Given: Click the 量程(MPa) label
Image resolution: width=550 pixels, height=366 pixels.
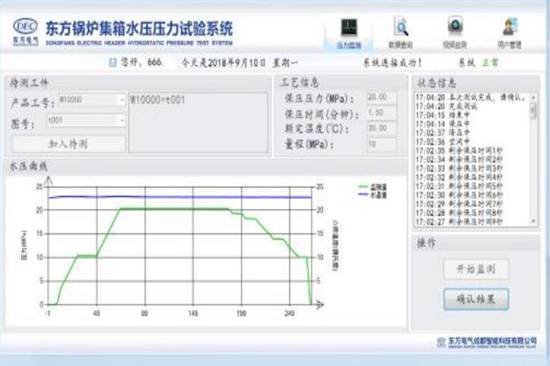Looking at the screenshot, I should click(309, 144).
